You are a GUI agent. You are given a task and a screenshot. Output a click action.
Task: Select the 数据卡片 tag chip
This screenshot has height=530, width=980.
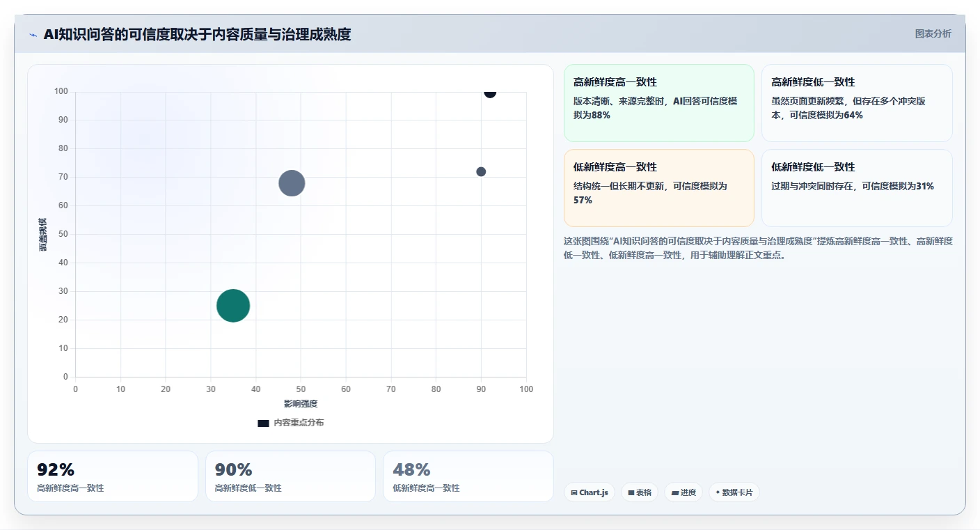[734, 492]
